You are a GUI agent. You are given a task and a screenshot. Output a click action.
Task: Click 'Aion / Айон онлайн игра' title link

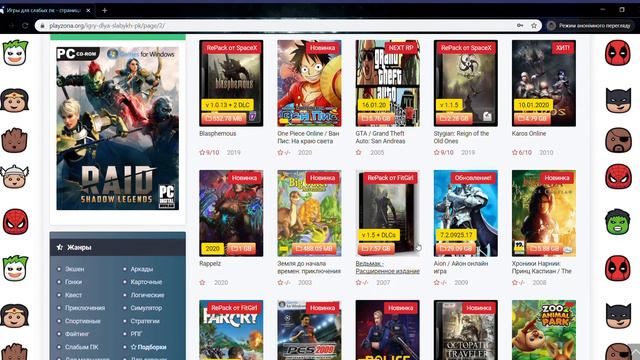[x=461, y=267]
